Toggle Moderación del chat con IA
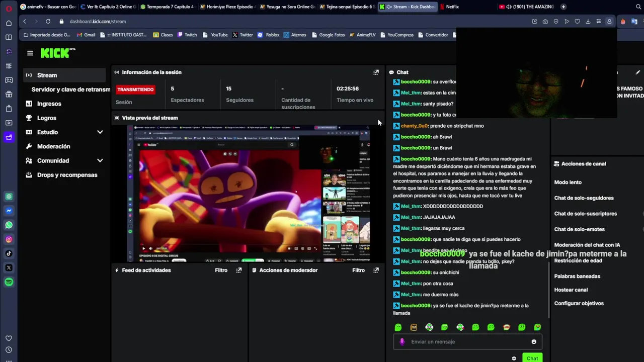The height and width of the screenshot is (362, 644). point(587,245)
